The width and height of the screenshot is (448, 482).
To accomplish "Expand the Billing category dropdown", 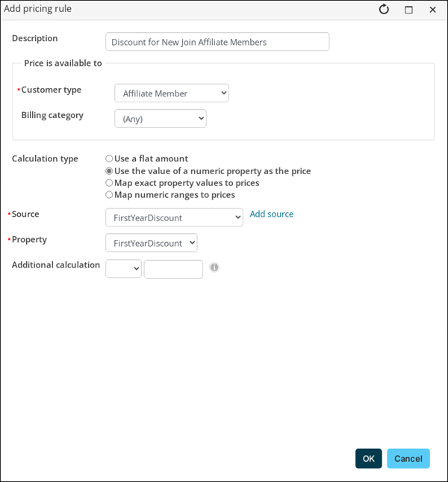I will click(160, 119).
